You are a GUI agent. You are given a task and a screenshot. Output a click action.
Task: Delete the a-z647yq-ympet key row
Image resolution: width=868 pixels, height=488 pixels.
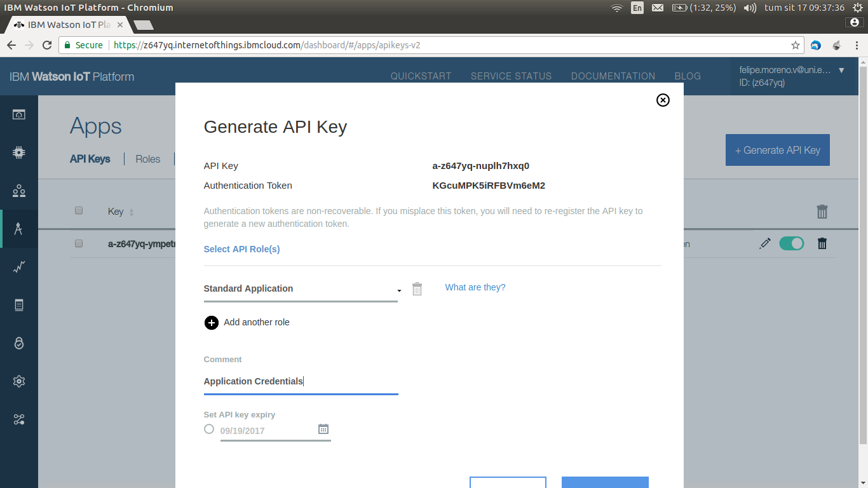point(822,243)
